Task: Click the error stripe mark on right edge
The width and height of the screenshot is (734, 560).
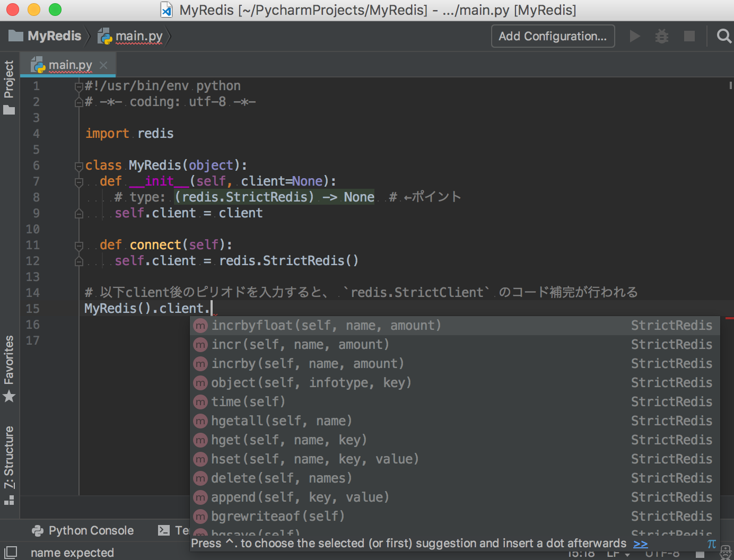Action: (730, 318)
